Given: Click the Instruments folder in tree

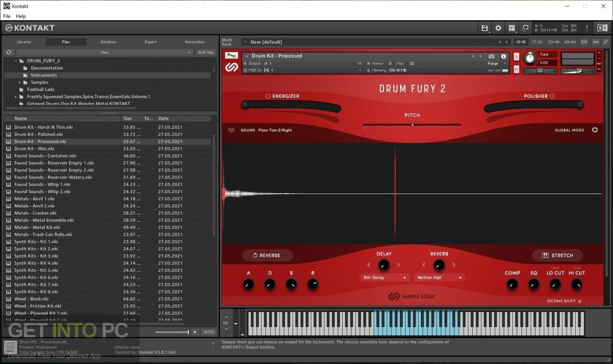Looking at the screenshot, I should click(x=44, y=75).
